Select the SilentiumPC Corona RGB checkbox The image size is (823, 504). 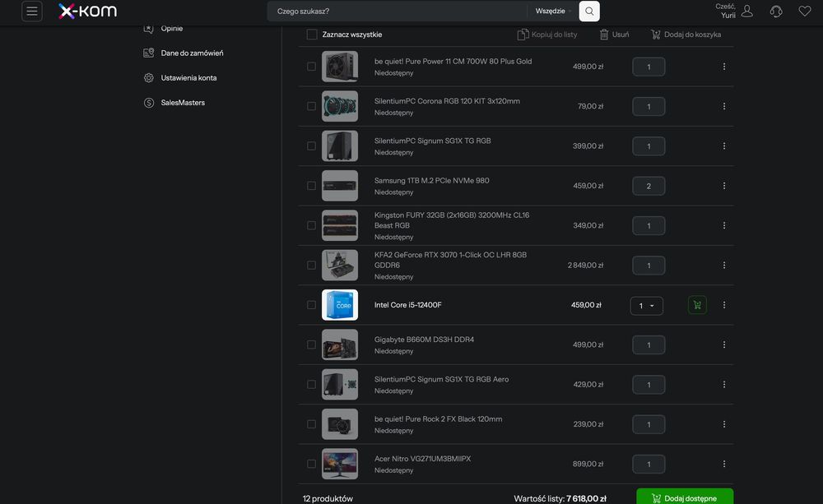pyautogui.click(x=311, y=106)
